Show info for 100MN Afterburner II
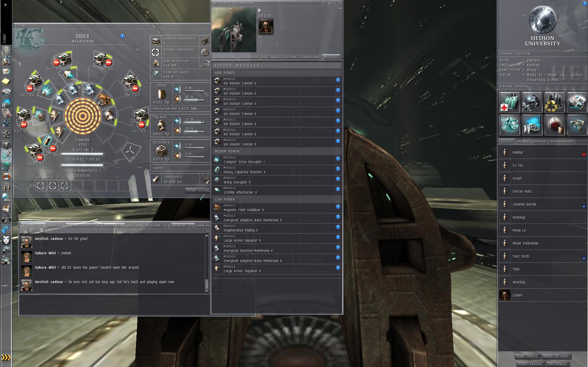 (x=338, y=189)
